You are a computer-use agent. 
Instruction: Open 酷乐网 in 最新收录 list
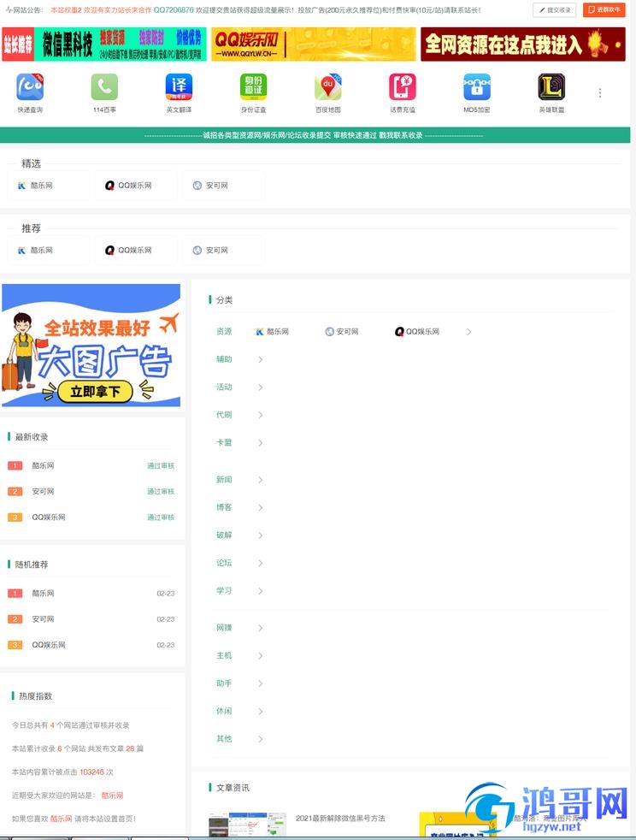click(43, 465)
